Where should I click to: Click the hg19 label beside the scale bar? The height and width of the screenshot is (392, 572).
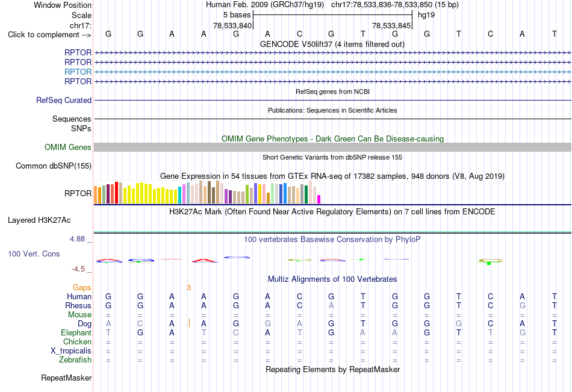click(x=426, y=15)
